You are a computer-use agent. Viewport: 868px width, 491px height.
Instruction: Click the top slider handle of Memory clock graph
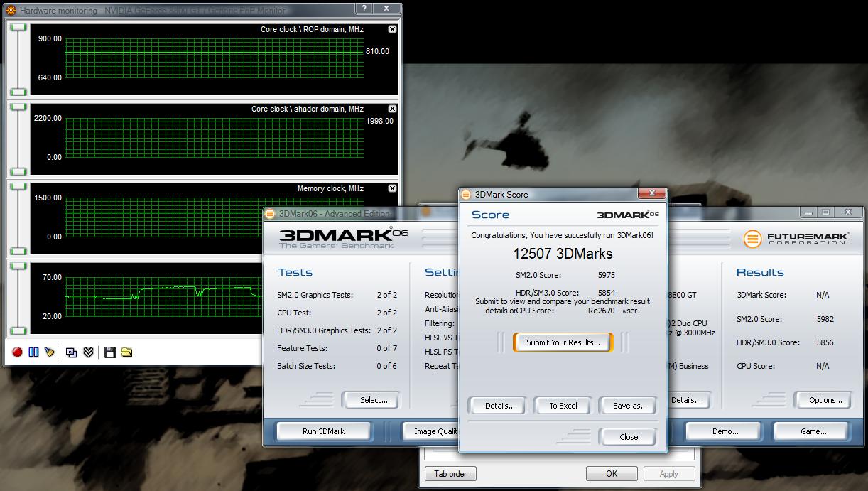click(x=18, y=187)
